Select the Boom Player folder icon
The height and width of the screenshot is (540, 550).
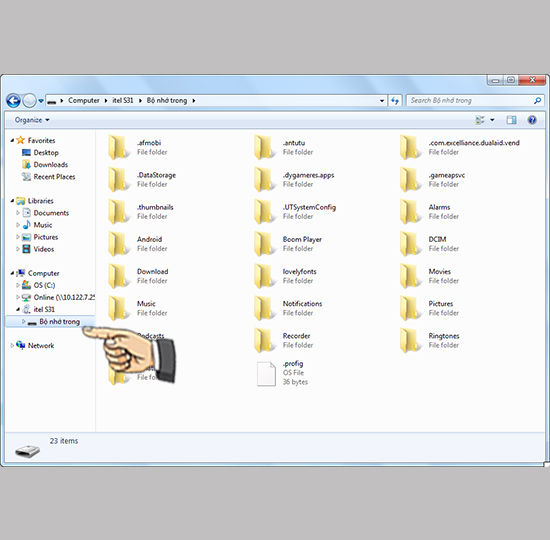point(264,244)
